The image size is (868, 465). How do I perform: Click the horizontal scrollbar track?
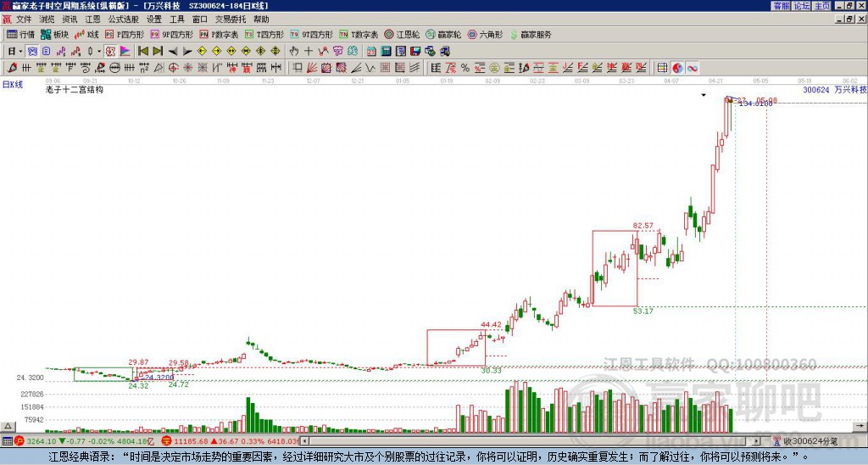[531, 441]
